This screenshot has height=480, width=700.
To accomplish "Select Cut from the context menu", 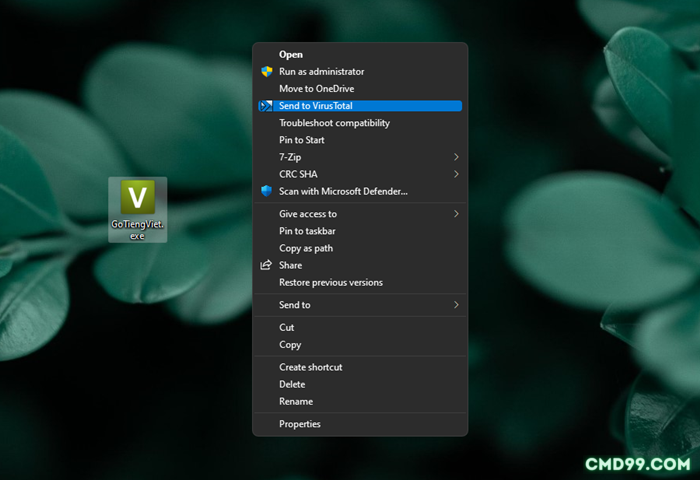I will pyautogui.click(x=360, y=328).
